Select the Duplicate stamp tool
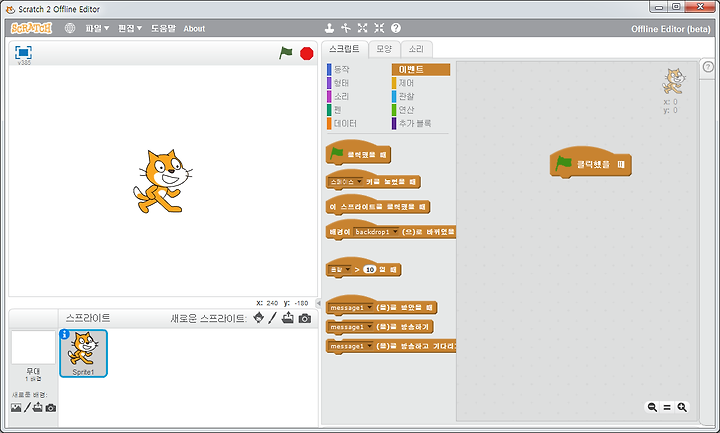This screenshot has height=433, width=720. pyautogui.click(x=329, y=28)
